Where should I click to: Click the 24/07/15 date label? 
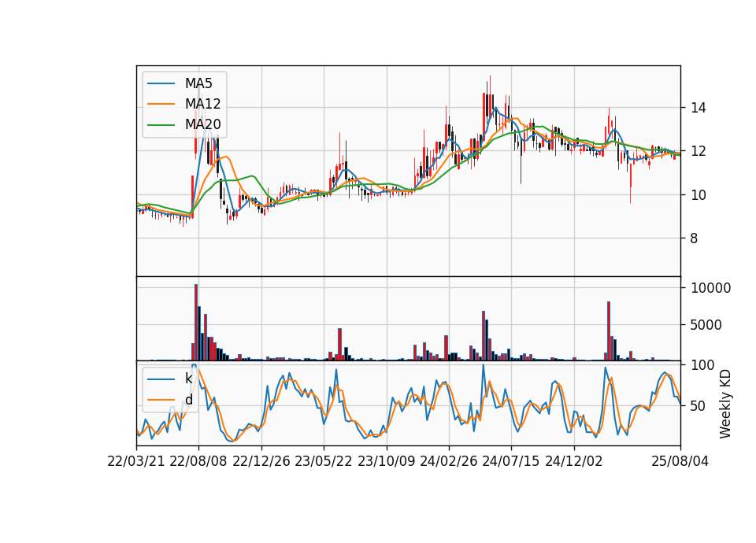pyautogui.click(x=511, y=461)
